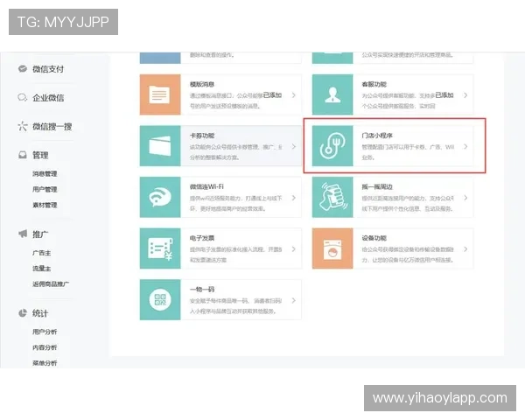
Task: Click the 门店小程序 card title
Action: click(x=377, y=136)
